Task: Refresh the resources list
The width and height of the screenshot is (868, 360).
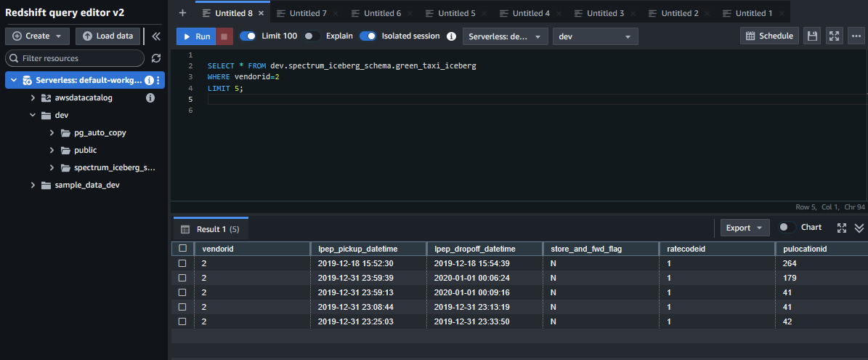Action: (156, 58)
